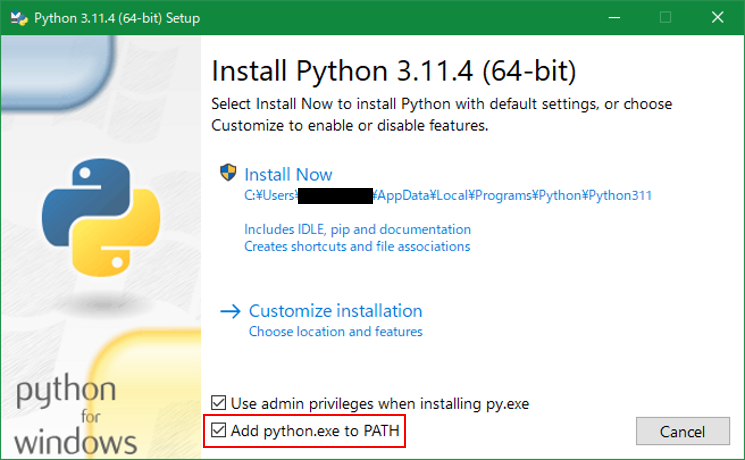745x460 pixels.
Task: Click the Select Install Now description paragraph
Action: (441, 114)
